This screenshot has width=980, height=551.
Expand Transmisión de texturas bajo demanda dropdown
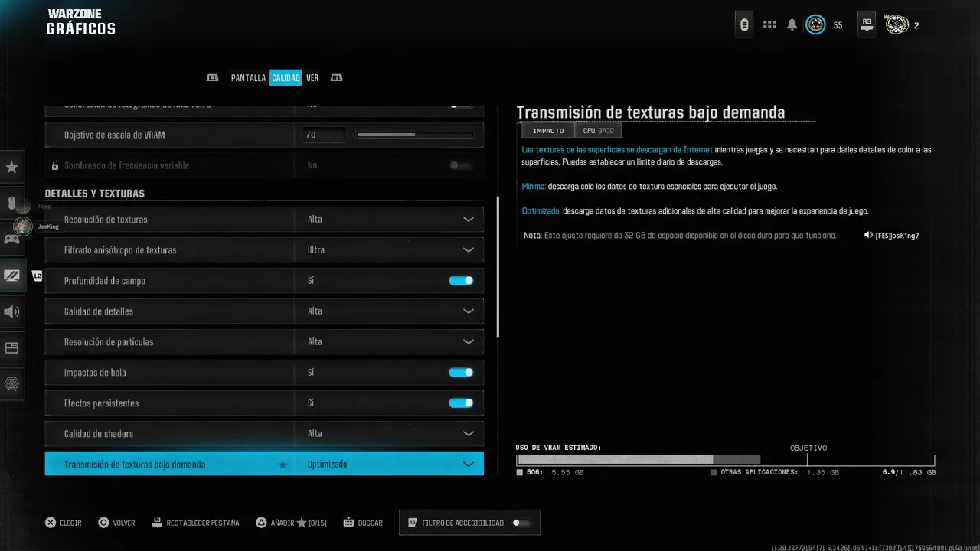469,465
